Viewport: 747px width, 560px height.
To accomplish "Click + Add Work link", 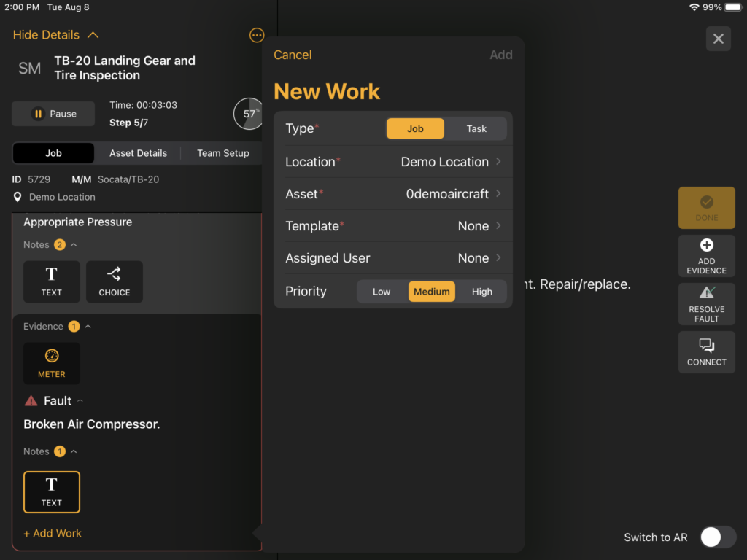I will (53, 533).
